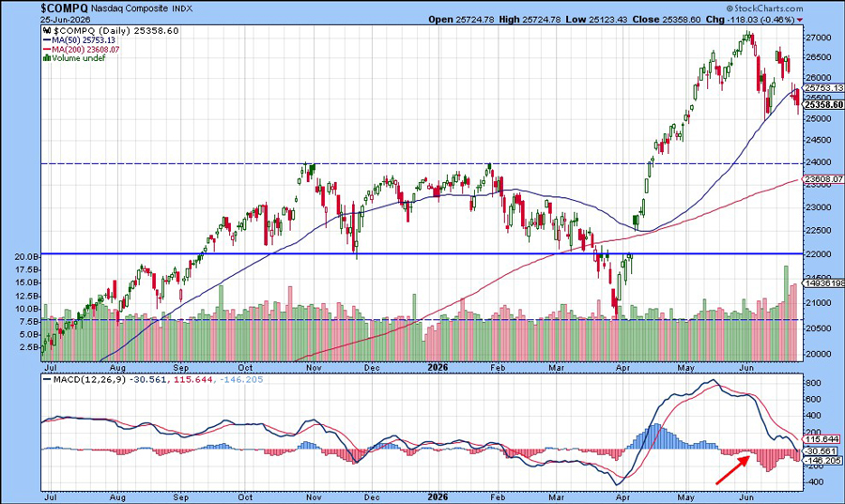Image resolution: width=845 pixels, height=504 pixels.
Task: Click the Nov label under the price chart
Action: click(x=313, y=368)
